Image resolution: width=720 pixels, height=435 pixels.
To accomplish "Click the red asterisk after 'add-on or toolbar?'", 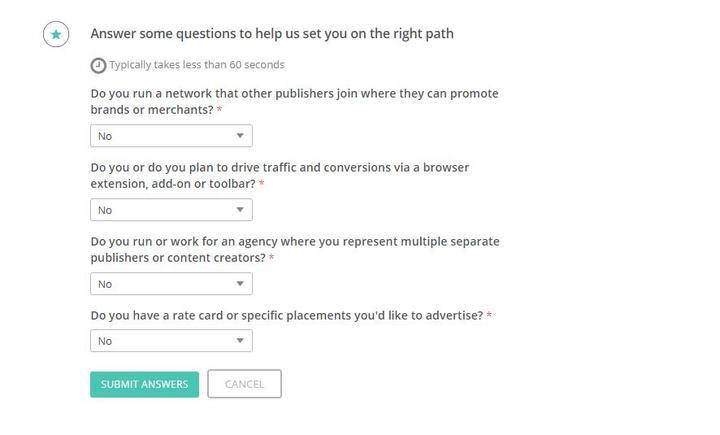I will [262, 184].
